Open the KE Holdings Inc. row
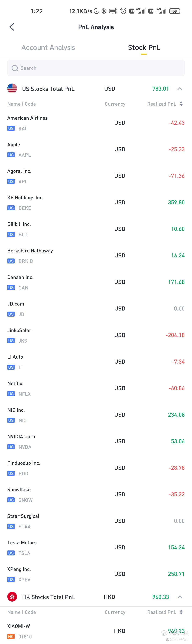 [96, 203]
